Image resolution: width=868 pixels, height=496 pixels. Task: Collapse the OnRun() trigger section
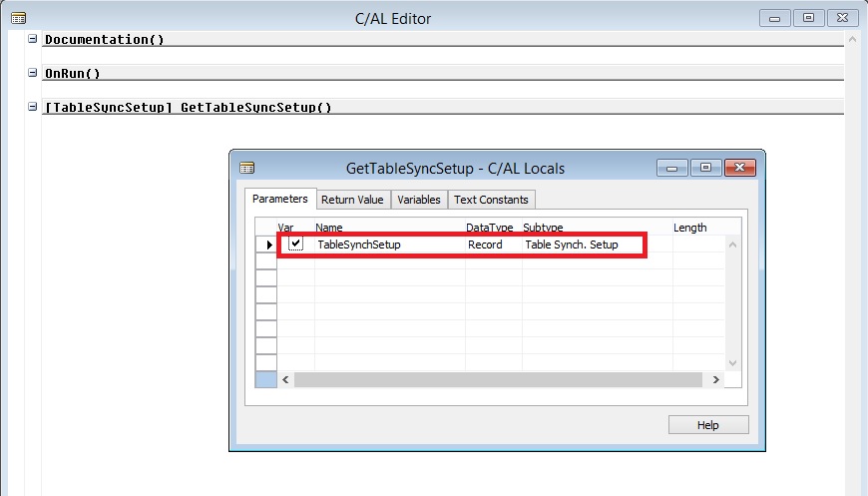click(33, 73)
